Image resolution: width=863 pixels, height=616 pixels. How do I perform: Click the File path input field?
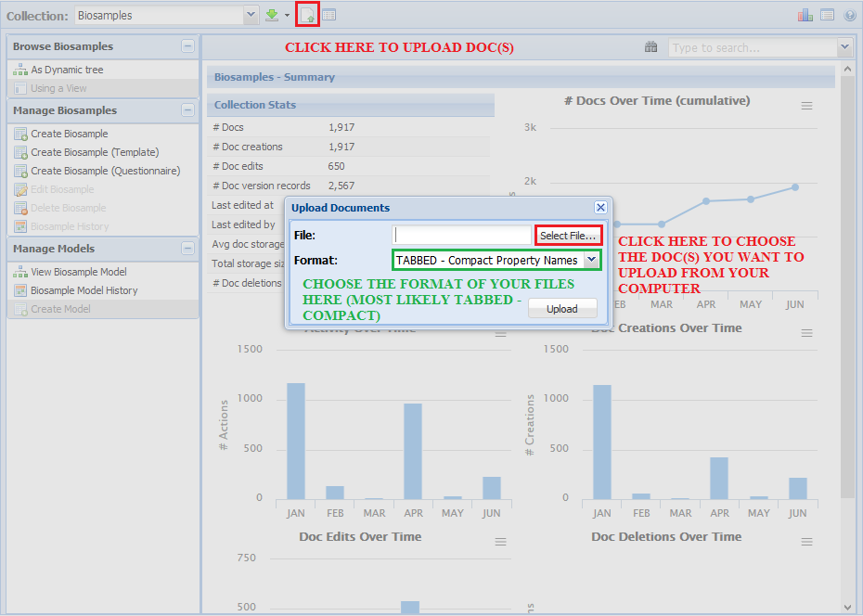point(461,236)
